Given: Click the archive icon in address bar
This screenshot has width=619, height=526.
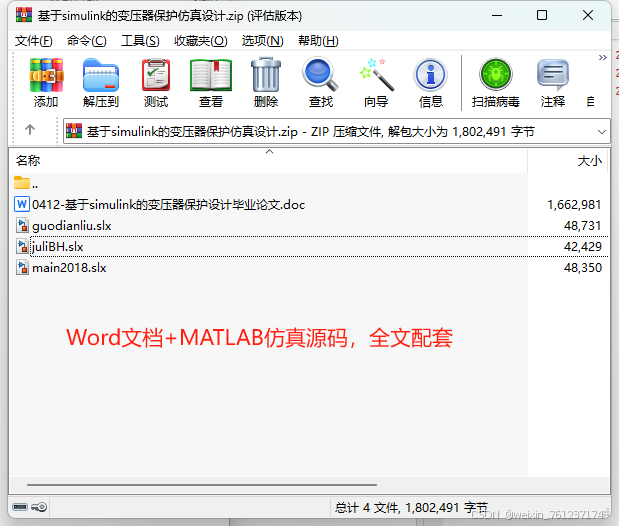Looking at the screenshot, I should point(74,131).
